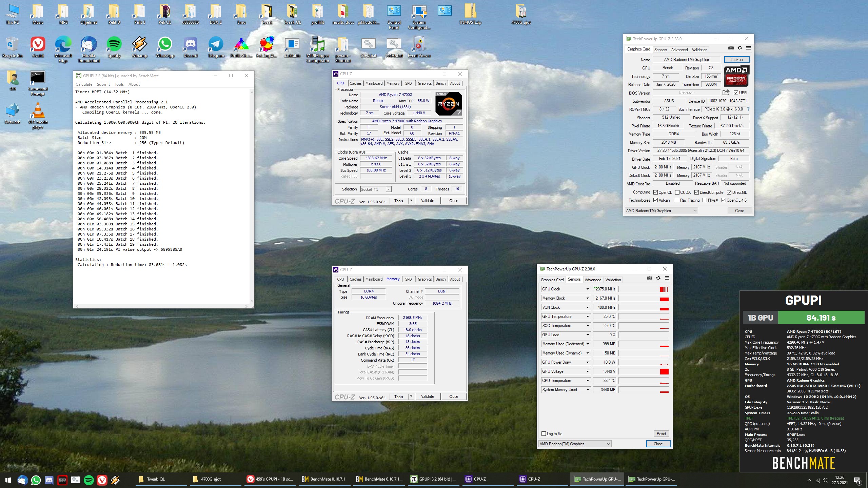Viewport: 868px width, 488px height.
Task: Launch Telegram desktop shortcut
Action: tap(216, 47)
